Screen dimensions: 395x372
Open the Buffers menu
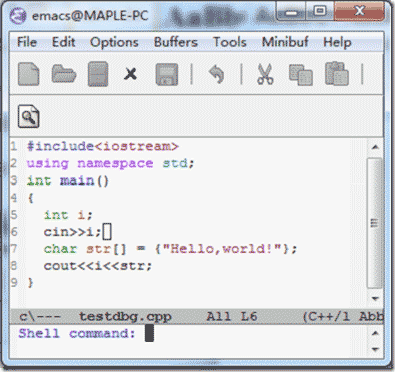coord(176,42)
